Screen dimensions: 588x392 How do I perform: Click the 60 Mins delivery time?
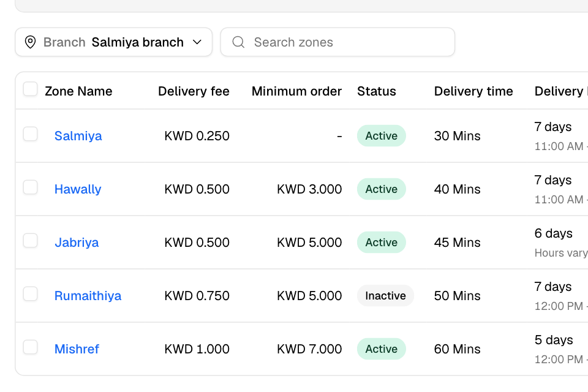[457, 349]
